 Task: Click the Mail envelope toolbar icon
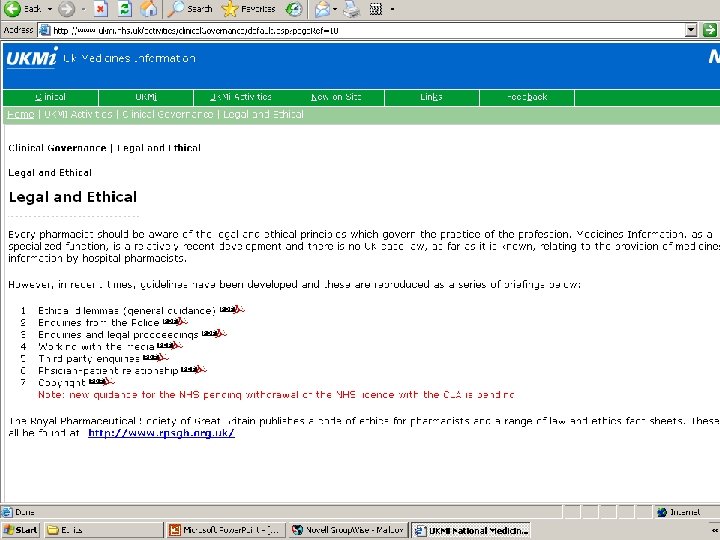click(x=323, y=9)
